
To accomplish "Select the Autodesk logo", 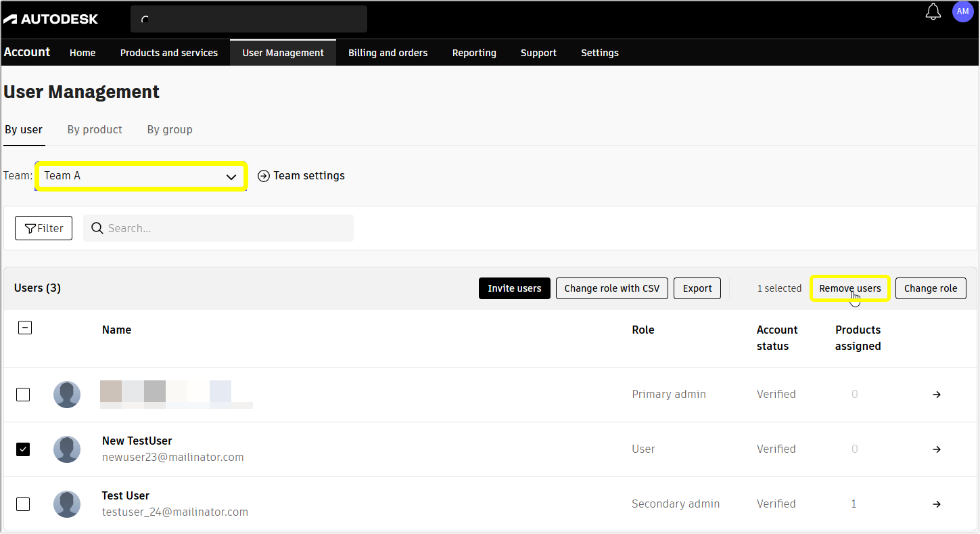I will 51,18.
